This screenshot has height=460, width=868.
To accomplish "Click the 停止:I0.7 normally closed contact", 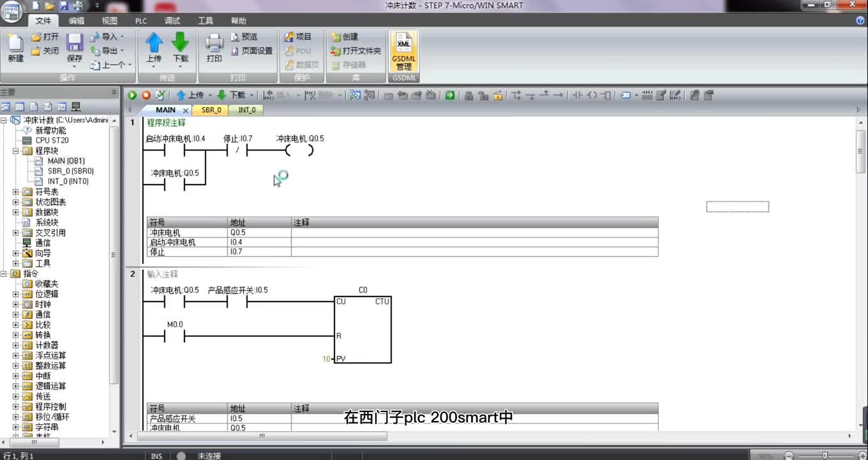I will (x=237, y=151).
